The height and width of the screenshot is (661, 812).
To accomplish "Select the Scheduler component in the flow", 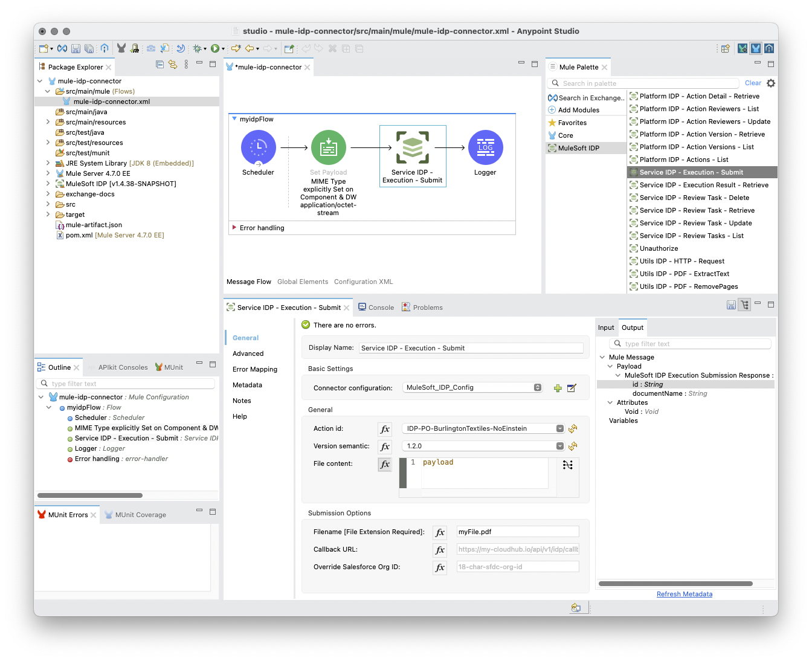I will click(x=259, y=148).
